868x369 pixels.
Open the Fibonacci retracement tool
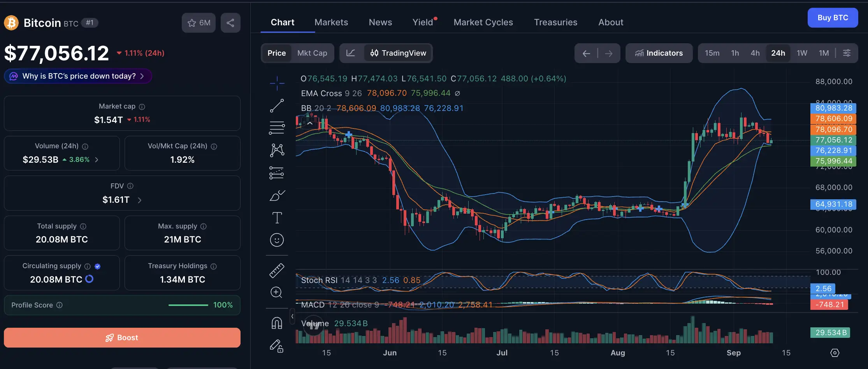pyautogui.click(x=277, y=128)
